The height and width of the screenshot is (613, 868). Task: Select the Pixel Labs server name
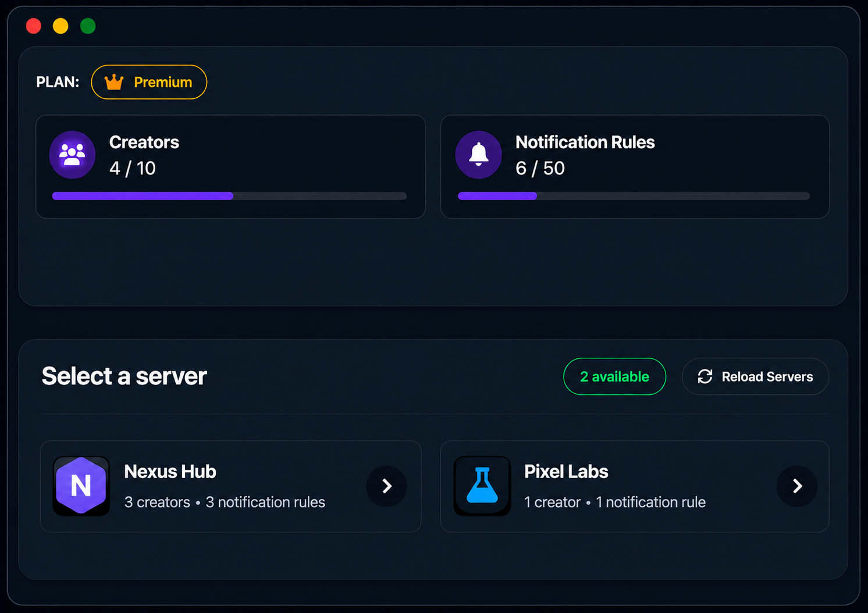[566, 472]
